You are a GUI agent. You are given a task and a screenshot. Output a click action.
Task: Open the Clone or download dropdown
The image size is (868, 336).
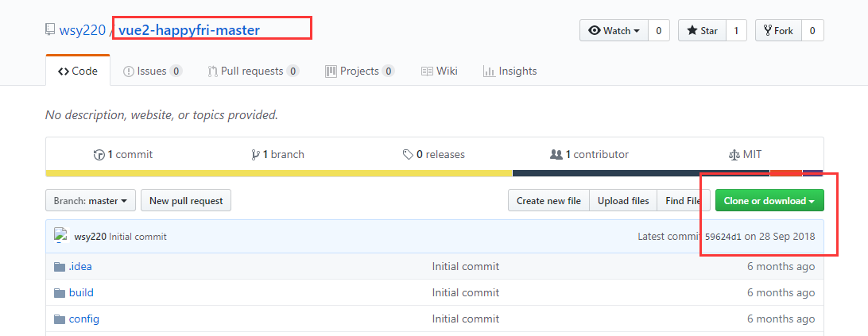769,200
